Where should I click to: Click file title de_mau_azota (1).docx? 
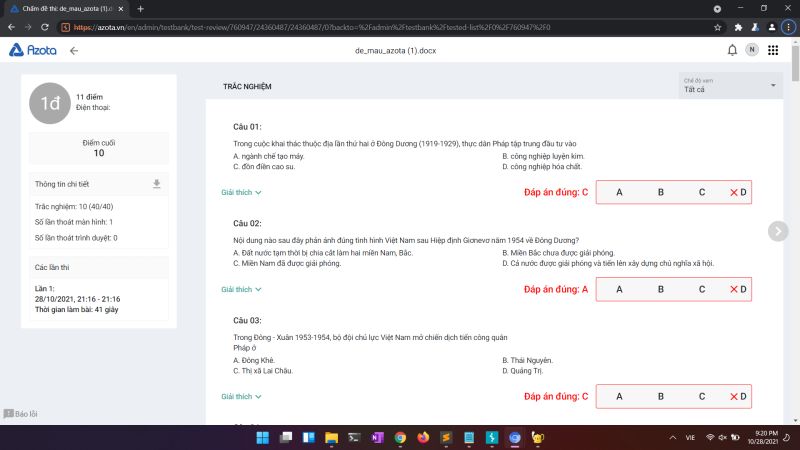tap(395, 51)
